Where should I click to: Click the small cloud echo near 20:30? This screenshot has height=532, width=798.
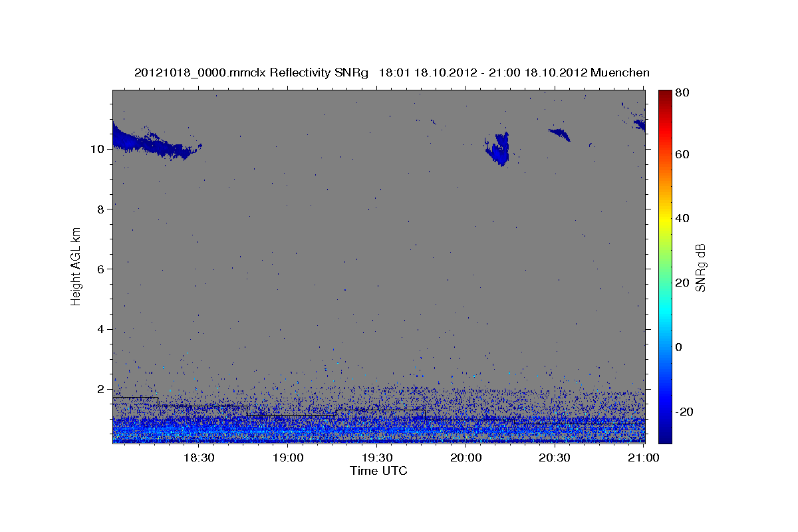tap(560, 134)
